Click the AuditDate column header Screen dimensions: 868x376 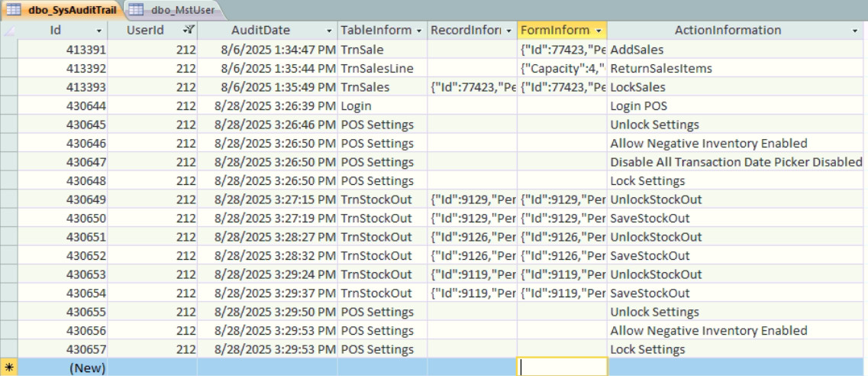260,31
